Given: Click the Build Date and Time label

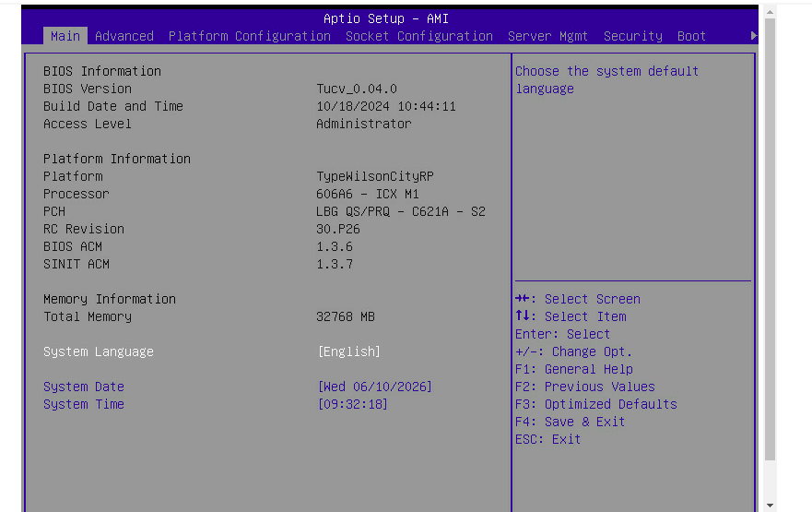Looking at the screenshot, I should [112, 106].
